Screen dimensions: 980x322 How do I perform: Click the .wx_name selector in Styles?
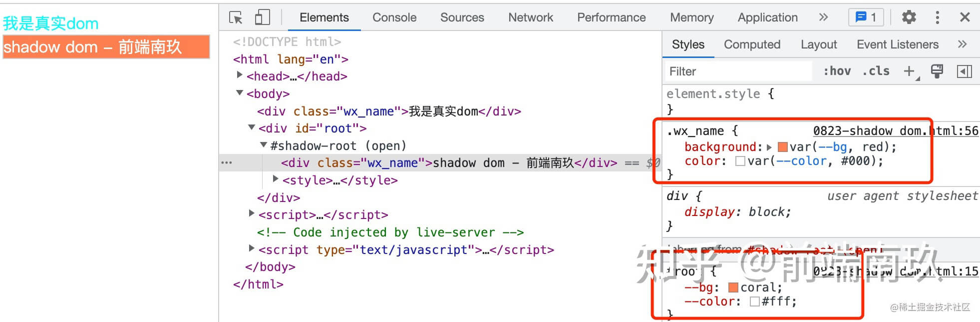(695, 131)
